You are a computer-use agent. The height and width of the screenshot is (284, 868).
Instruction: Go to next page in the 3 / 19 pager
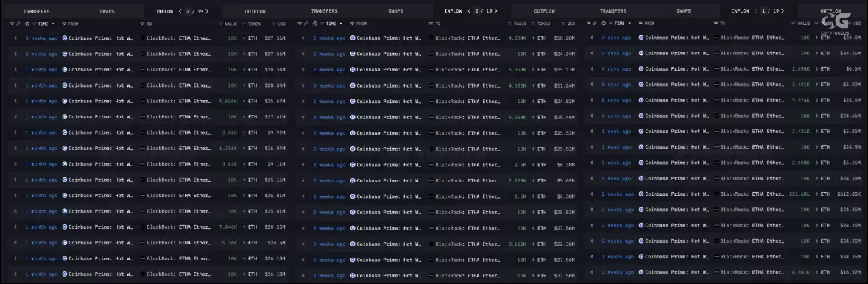(x=208, y=11)
